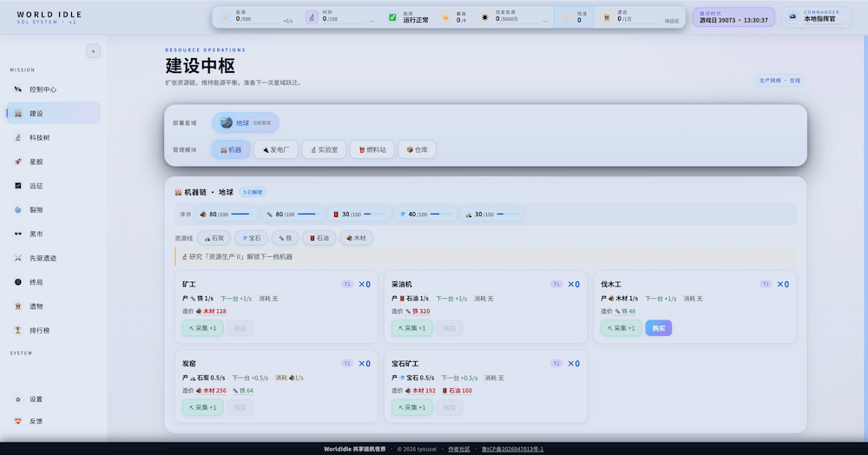Click the 恒星能源 black sun icon
The height and width of the screenshot is (455, 868).
click(x=485, y=17)
